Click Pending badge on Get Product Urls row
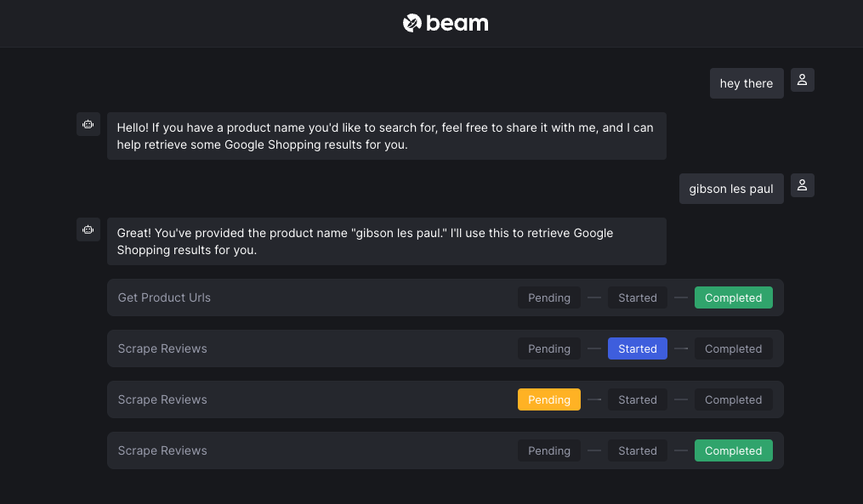Viewport: 863px width, 504px height. [548, 297]
